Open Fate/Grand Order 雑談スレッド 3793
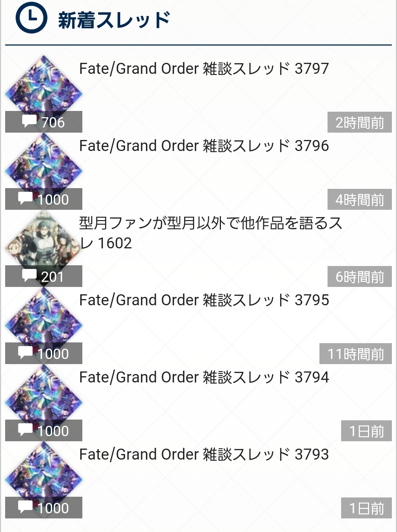This screenshot has height=532, width=397. (x=204, y=454)
